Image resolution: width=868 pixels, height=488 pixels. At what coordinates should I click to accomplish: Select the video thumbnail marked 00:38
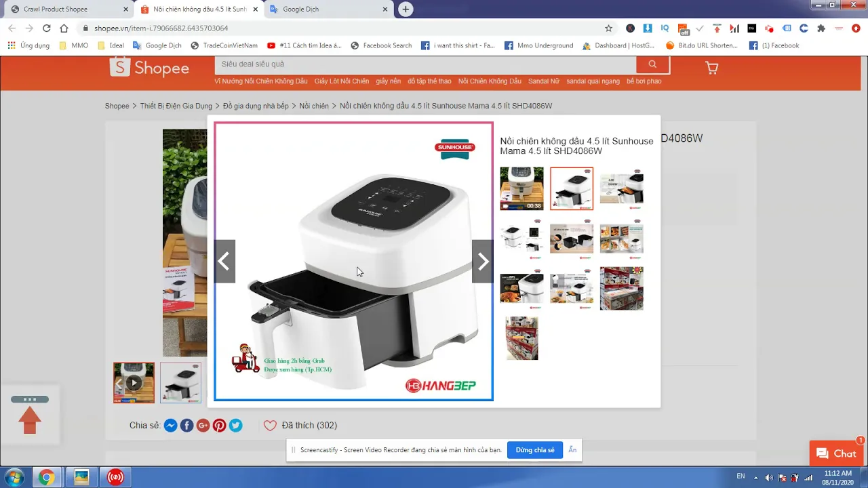click(x=521, y=188)
